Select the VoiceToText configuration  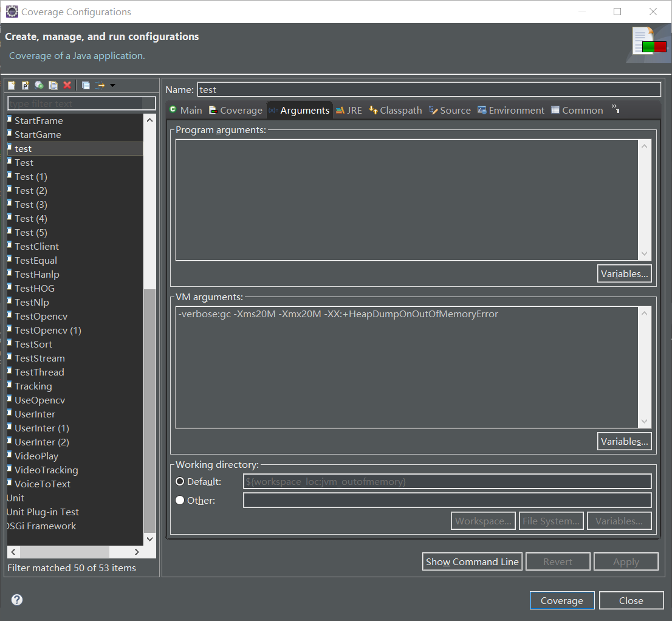tap(43, 484)
